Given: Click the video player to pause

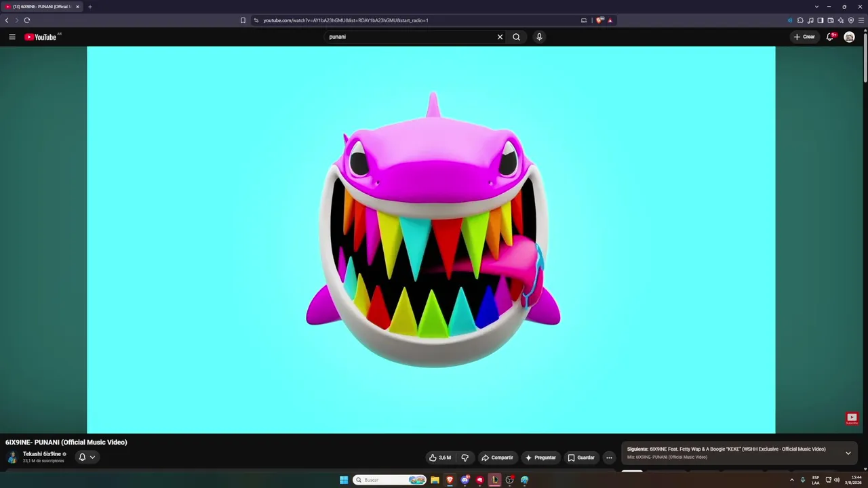Looking at the screenshot, I should (431, 239).
